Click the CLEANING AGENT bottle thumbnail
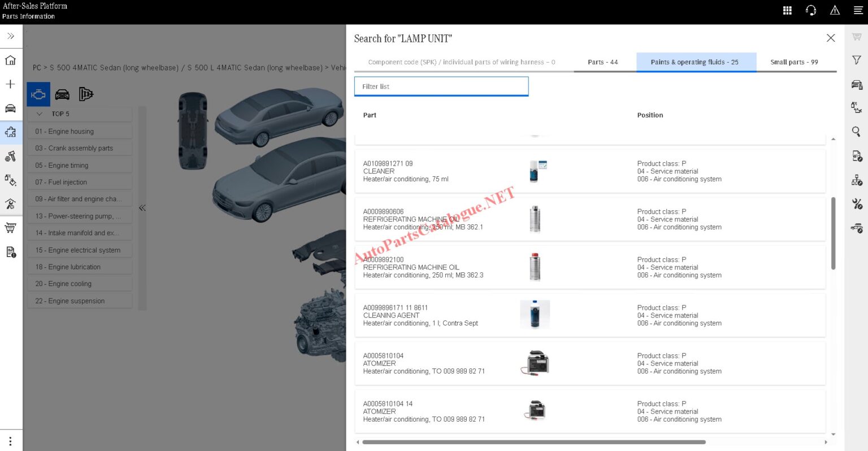This screenshot has width=868, height=451. (535, 314)
